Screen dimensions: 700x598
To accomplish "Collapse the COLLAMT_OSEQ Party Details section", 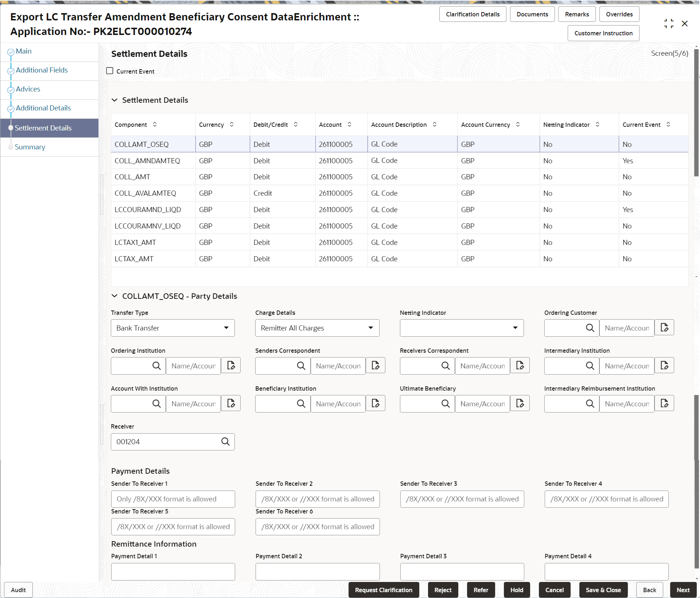I will [x=115, y=296].
